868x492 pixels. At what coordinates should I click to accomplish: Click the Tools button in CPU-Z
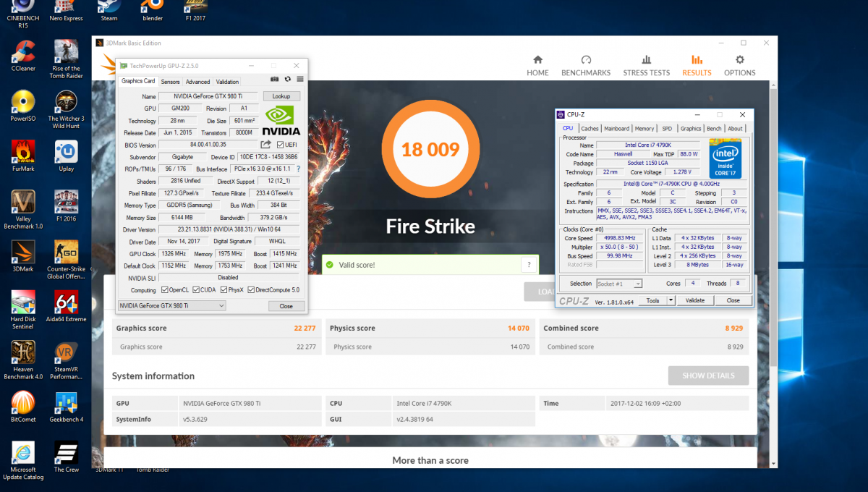click(x=652, y=300)
